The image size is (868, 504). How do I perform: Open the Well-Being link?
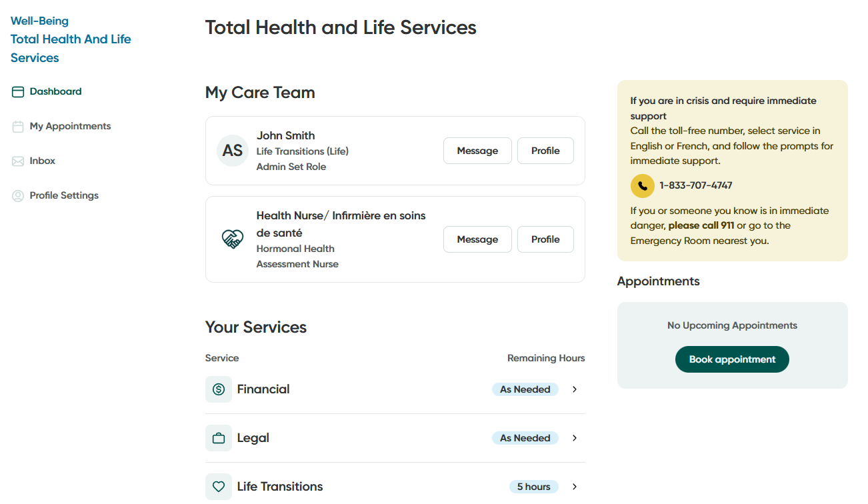(39, 21)
